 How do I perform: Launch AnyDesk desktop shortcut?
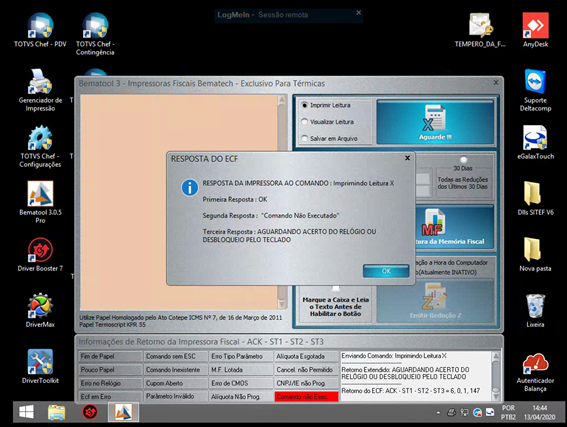coord(535,30)
